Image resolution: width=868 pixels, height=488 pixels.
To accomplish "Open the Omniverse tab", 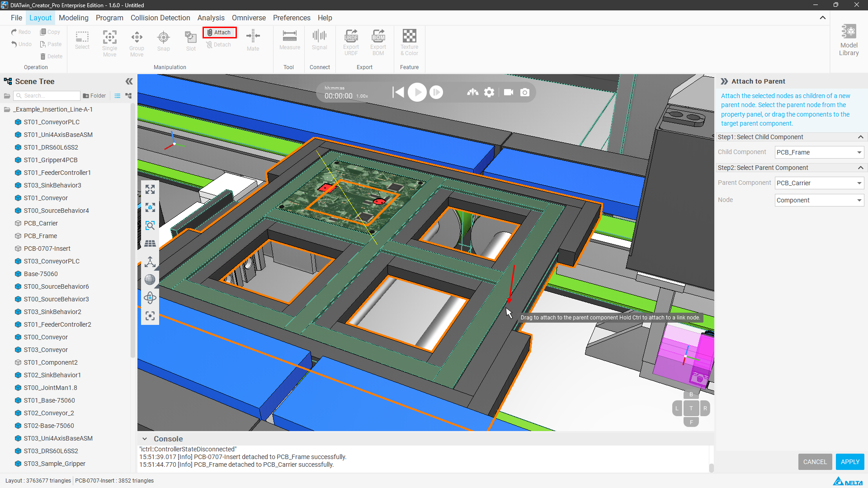I will point(249,18).
